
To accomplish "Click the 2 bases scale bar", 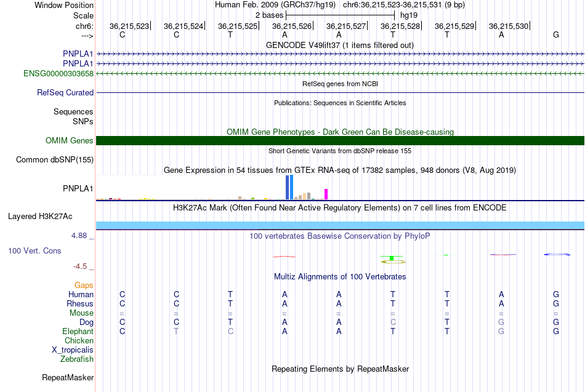I will pos(340,15).
